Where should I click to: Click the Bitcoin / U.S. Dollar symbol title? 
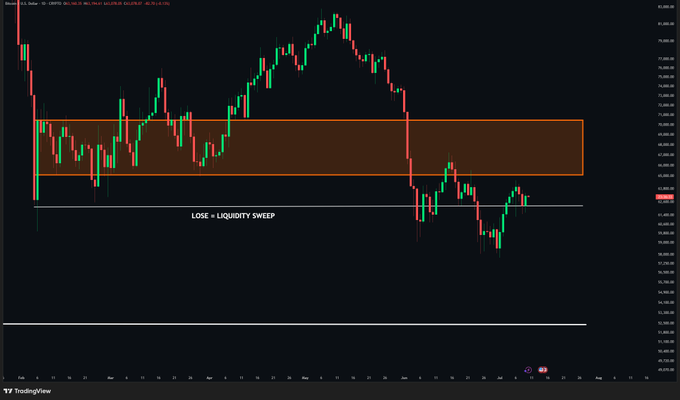[20, 3]
